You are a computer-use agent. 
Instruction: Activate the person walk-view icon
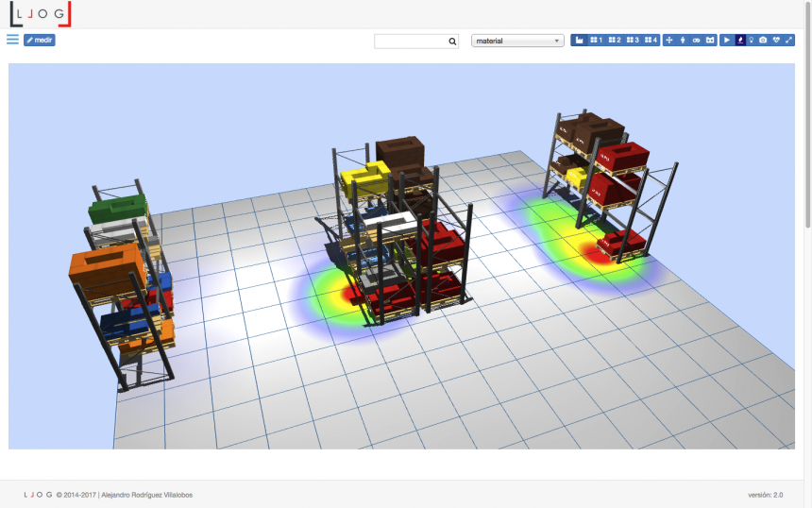pos(683,41)
